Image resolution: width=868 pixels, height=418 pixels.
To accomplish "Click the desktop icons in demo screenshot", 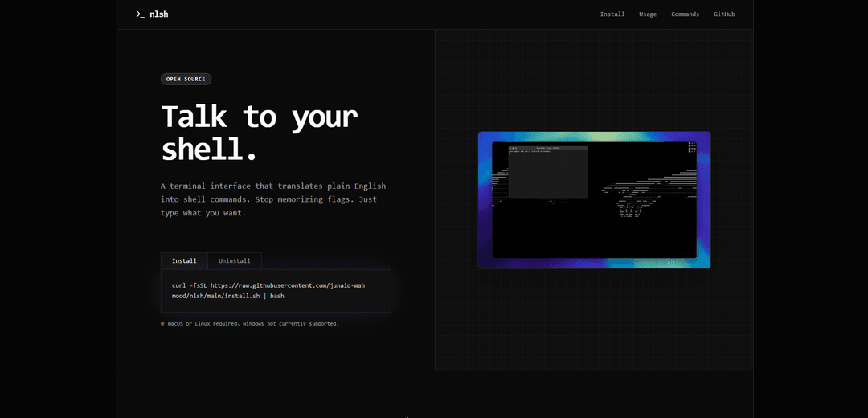I will (x=691, y=148).
